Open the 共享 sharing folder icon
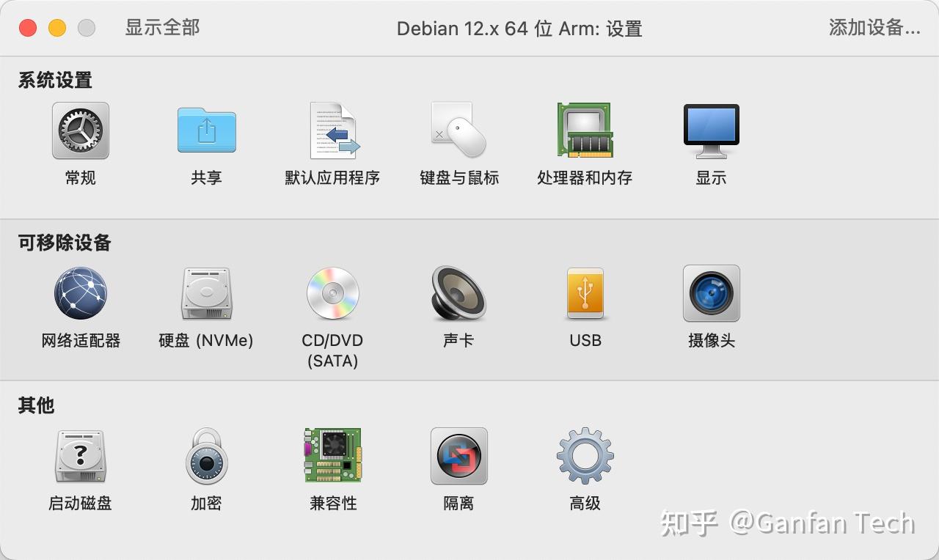 tap(206, 131)
